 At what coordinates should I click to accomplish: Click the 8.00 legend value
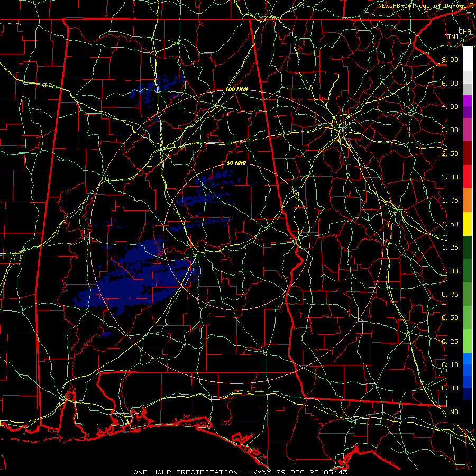click(450, 59)
